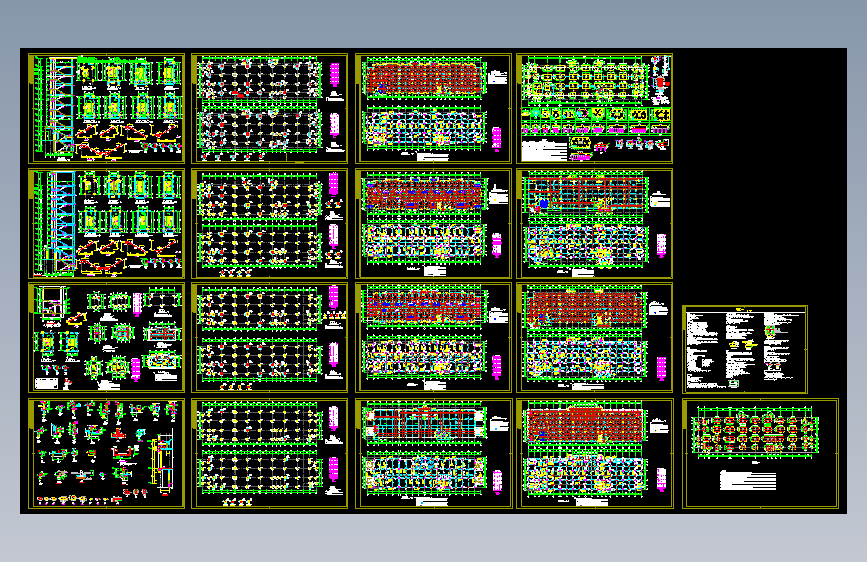This screenshot has width=867, height=562.
Task: Select the second-row third-column slab plan sheet
Action: [x=433, y=223]
